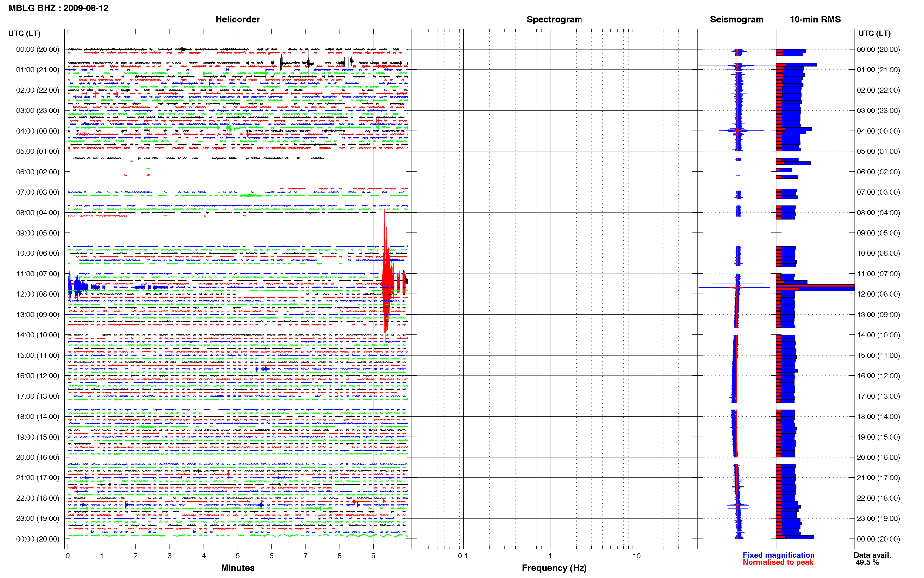
Task: Click right axis label 21:00 (17:00)
Action: coord(878,477)
